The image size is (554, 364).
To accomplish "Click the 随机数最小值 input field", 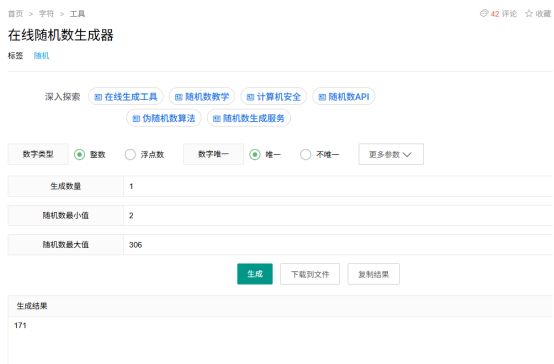I will 337,216.
